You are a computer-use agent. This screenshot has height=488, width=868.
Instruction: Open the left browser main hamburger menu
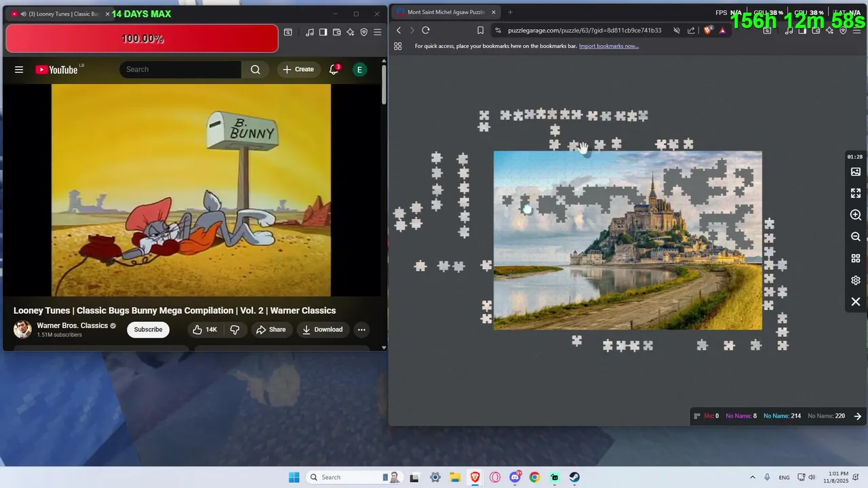tap(378, 32)
